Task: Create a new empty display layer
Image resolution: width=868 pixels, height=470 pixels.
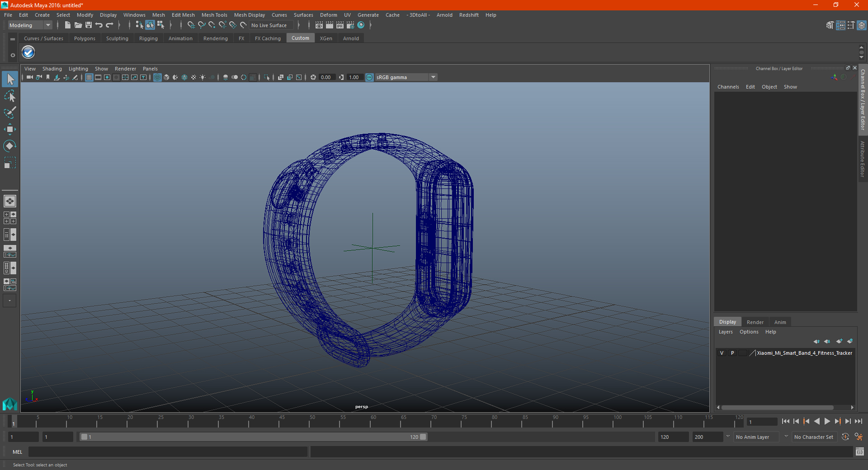Action: (840, 341)
